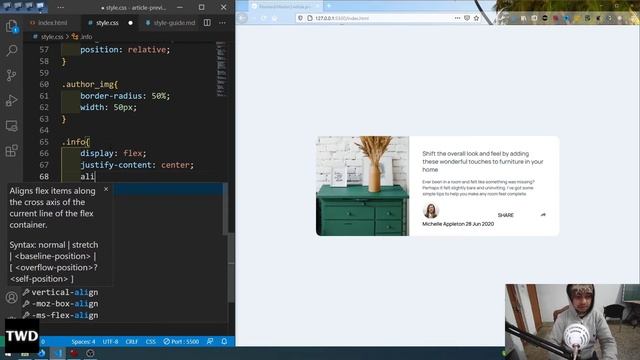
Task: Click the author avatar in the article card
Action: (431, 211)
